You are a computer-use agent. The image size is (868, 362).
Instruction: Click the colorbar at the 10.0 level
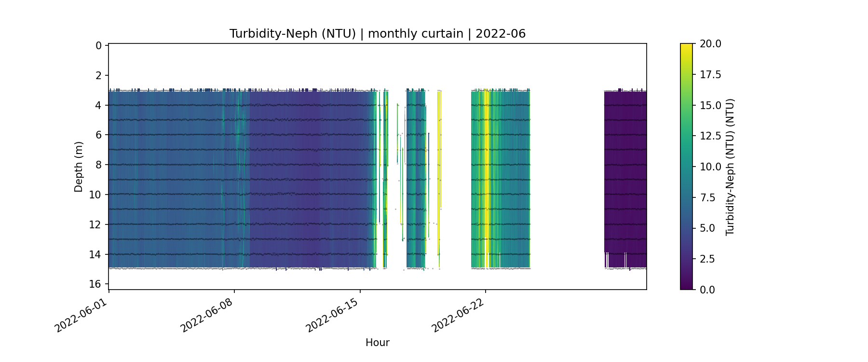tap(686, 167)
